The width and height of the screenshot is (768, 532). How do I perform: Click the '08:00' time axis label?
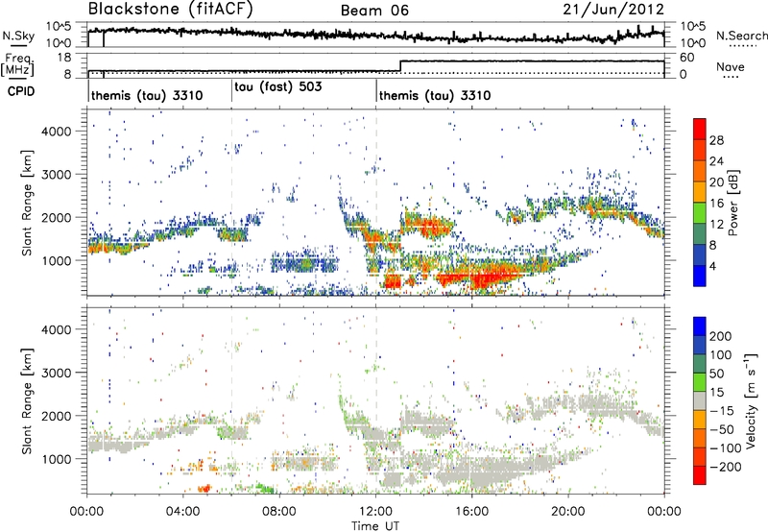[x=279, y=512]
